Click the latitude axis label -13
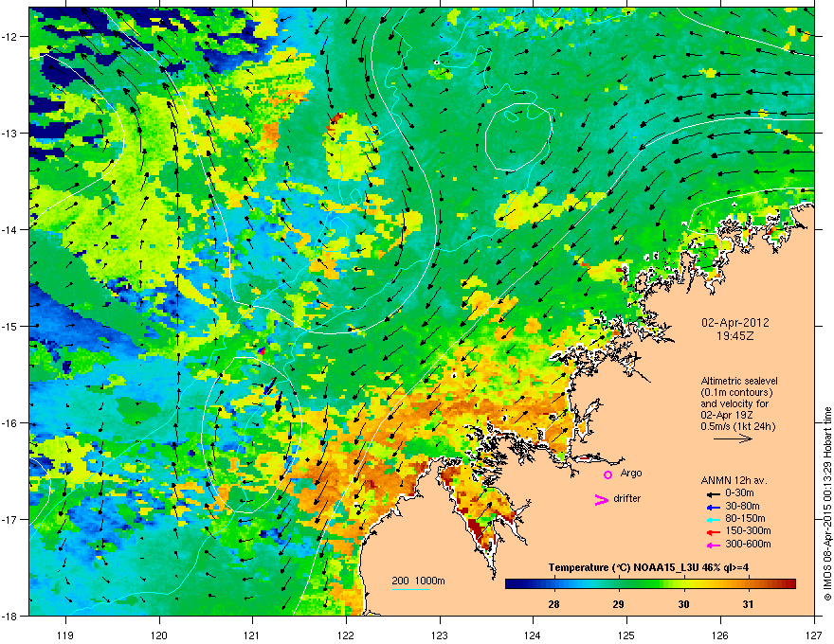The width and height of the screenshot is (834, 644). pyautogui.click(x=10, y=133)
